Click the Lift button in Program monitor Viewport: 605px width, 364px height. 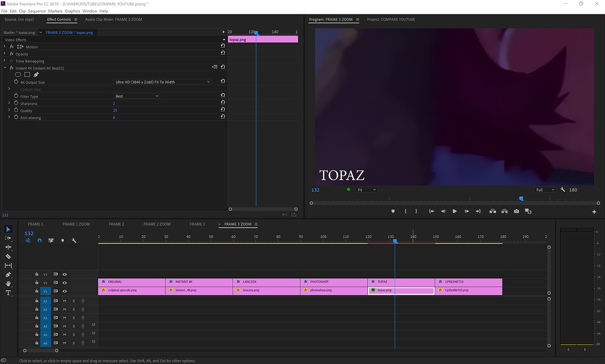tap(493, 211)
